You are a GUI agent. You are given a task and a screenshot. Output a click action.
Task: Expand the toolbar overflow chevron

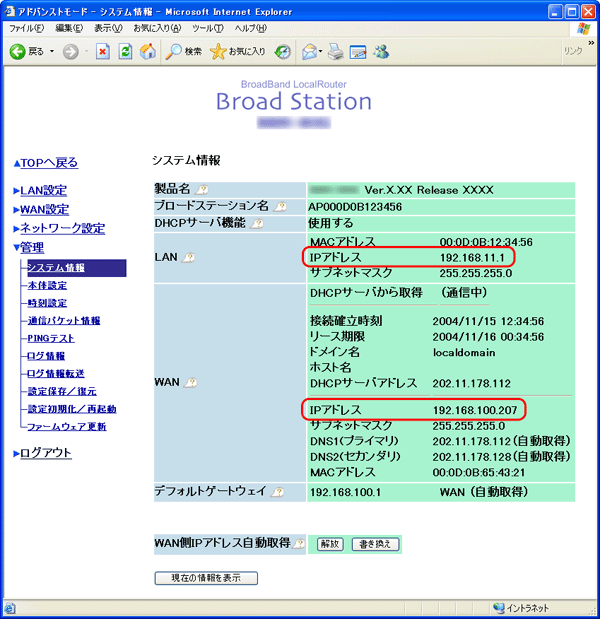click(x=591, y=42)
